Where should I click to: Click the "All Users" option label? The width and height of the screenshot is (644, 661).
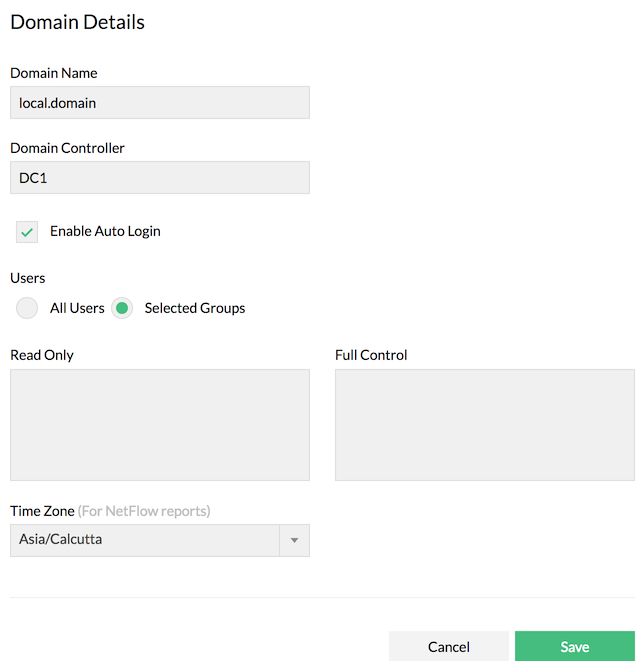pos(77,308)
